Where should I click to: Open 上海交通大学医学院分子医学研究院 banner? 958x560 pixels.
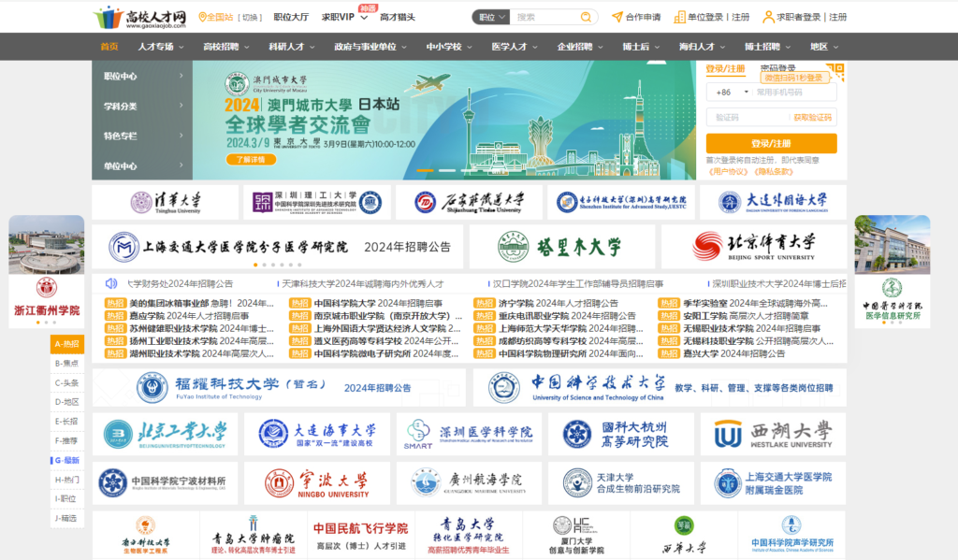tap(277, 247)
